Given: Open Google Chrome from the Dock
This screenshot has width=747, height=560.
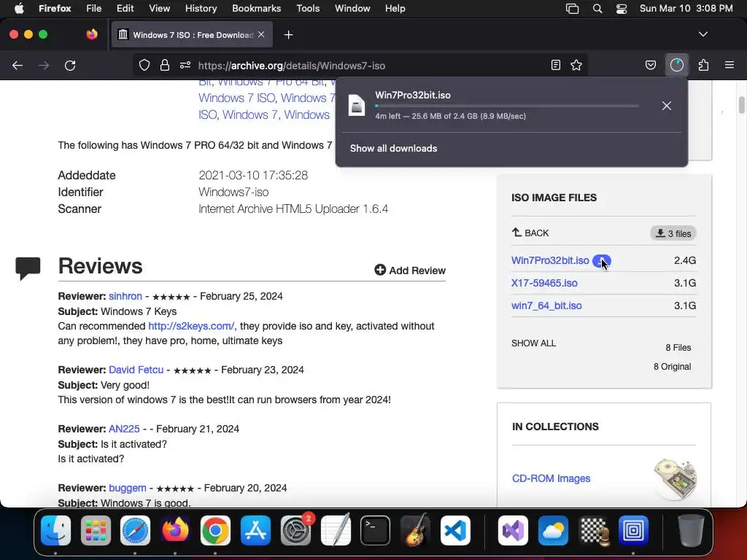Looking at the screenshot, I should pyautogui.click(x=215, y=530).
